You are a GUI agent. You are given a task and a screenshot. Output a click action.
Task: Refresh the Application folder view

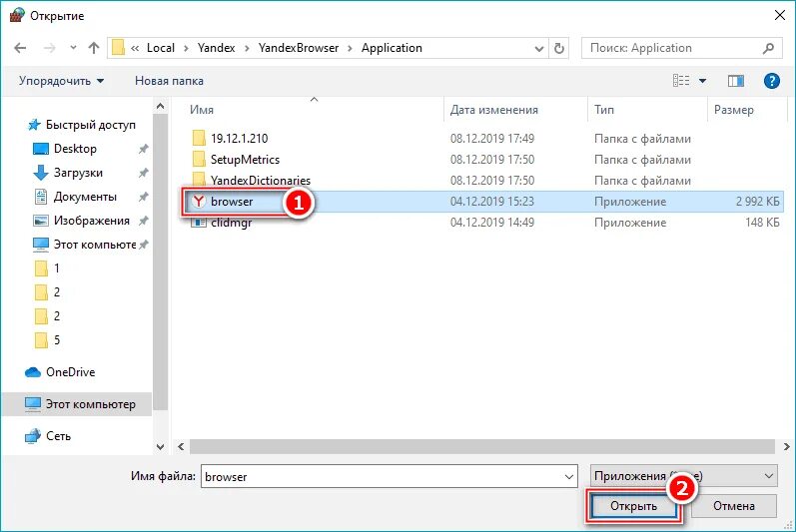click(x=559, y=48)
